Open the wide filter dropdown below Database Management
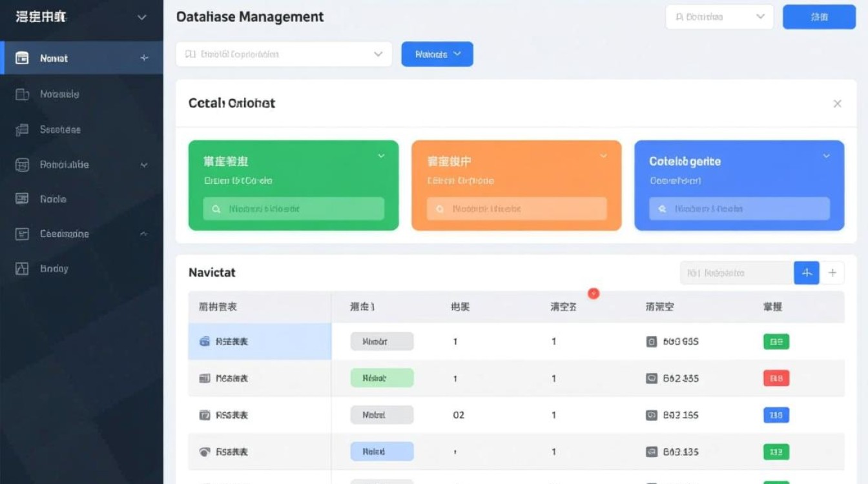Viewport: 868px width, 484px height. tap(284, 54)
